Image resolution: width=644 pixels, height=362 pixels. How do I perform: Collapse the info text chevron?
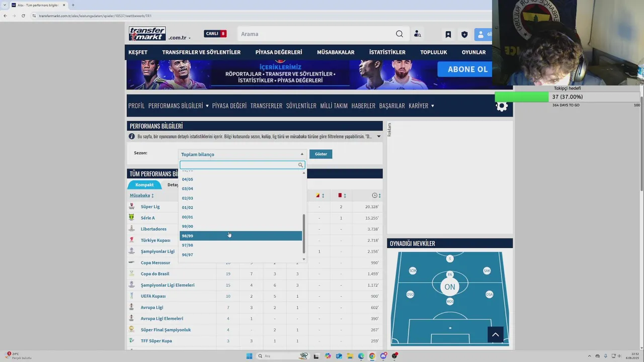(379, 136)
